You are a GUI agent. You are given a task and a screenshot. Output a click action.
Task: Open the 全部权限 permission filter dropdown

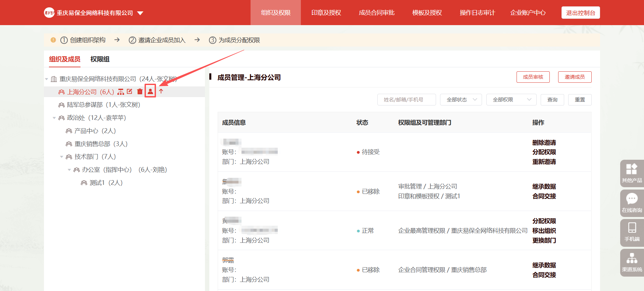pyautogui.click(x=511, y=100)
